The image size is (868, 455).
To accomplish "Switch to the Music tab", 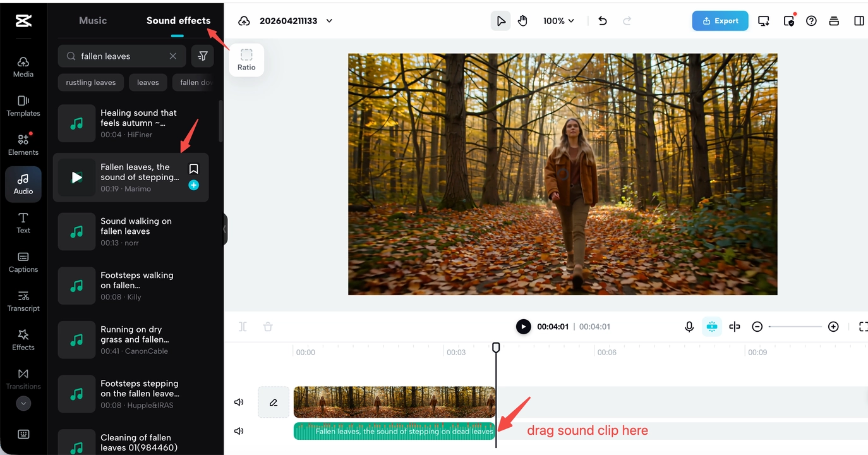I will coord(93,20).
